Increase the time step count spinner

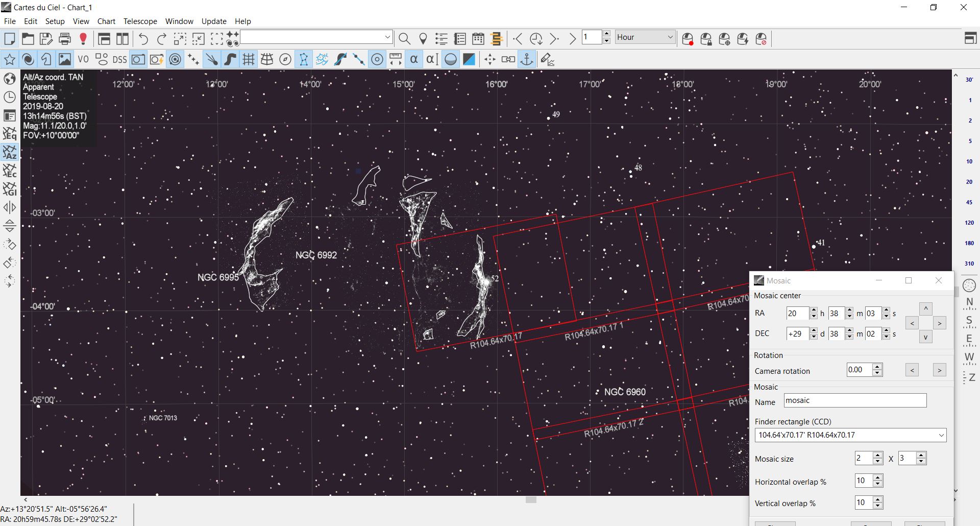[x=606, y=34]
